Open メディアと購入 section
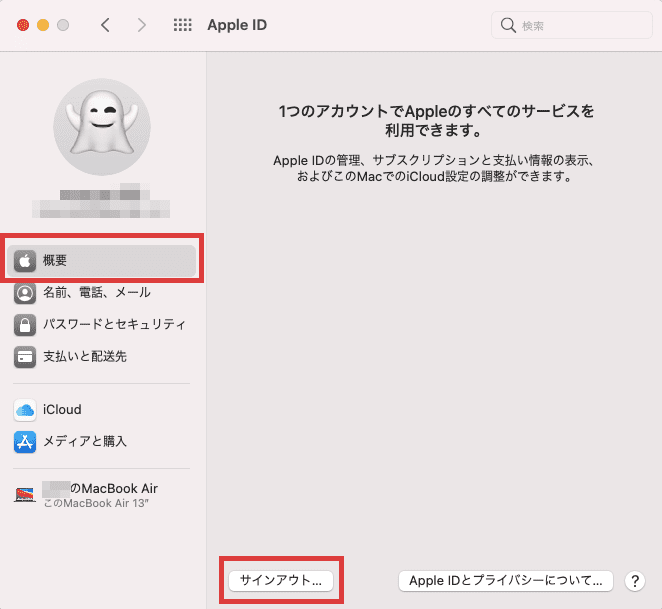 point(102,442)
